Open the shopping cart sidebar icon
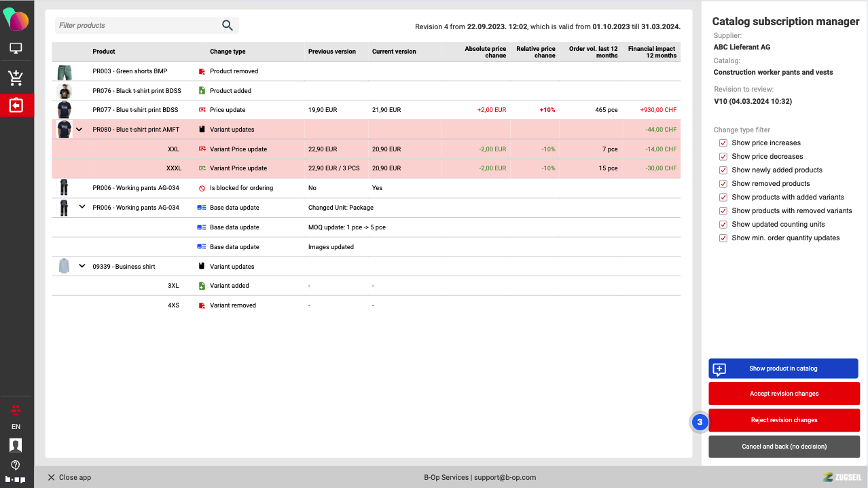 pos(16,78)
